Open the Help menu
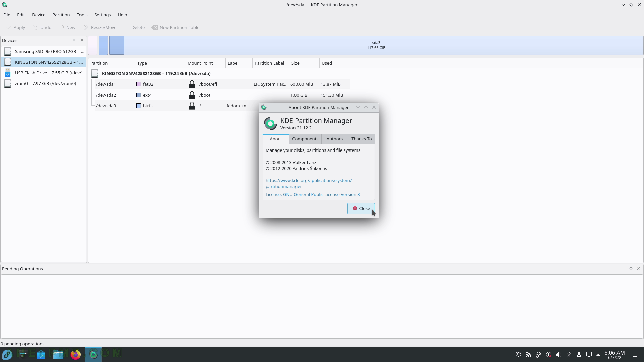The width and height of the screenshot is (644, 362). click(122, 15)
